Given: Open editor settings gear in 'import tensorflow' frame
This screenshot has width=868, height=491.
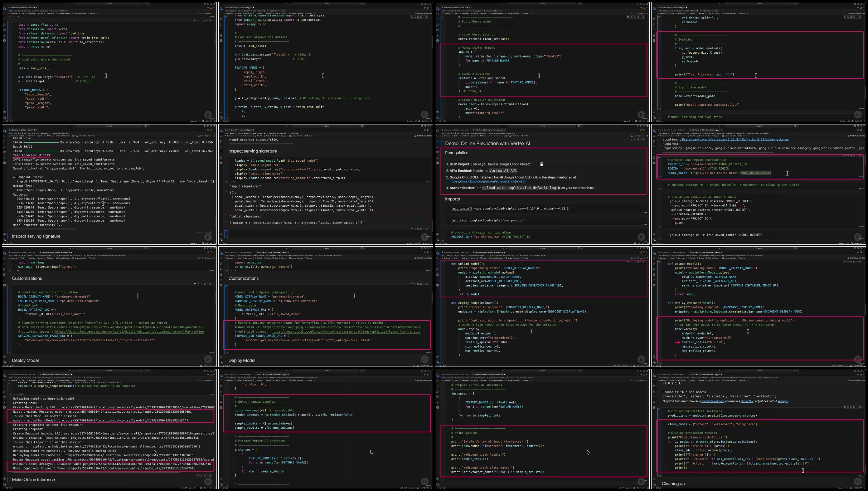Looking at the screenshot, I should (x=208, y=8).
